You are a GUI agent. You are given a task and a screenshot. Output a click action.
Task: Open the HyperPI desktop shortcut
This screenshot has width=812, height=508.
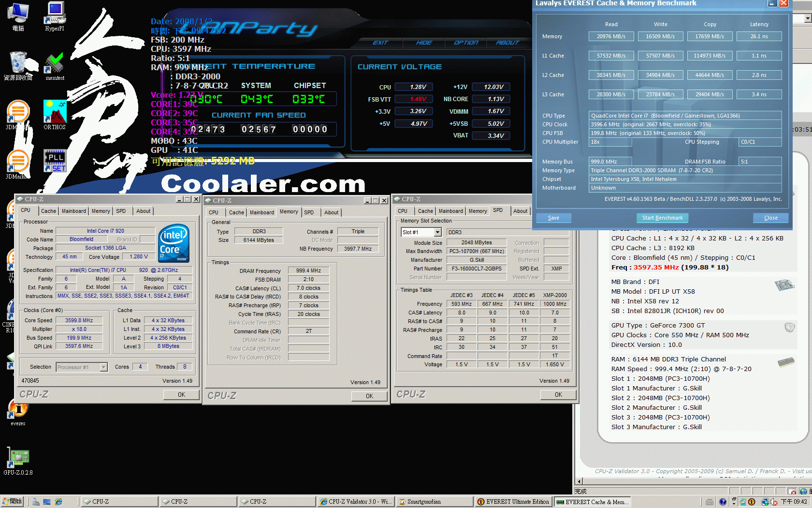[x=55, y=16]
